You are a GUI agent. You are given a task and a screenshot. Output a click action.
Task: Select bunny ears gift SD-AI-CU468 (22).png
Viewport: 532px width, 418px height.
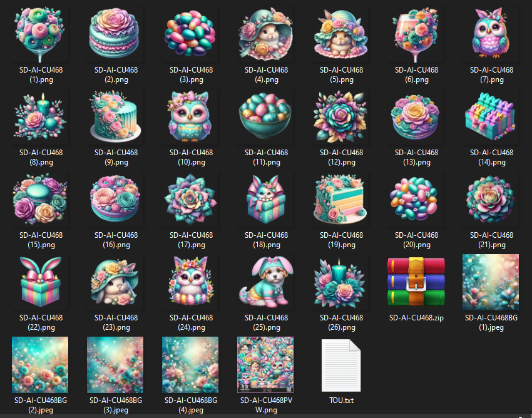click(41, 282)
